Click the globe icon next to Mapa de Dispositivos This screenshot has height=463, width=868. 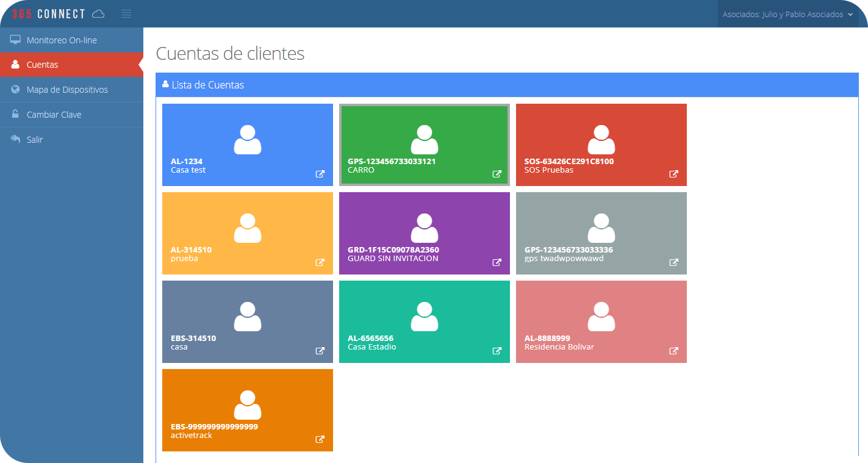(x=15, y=89)
